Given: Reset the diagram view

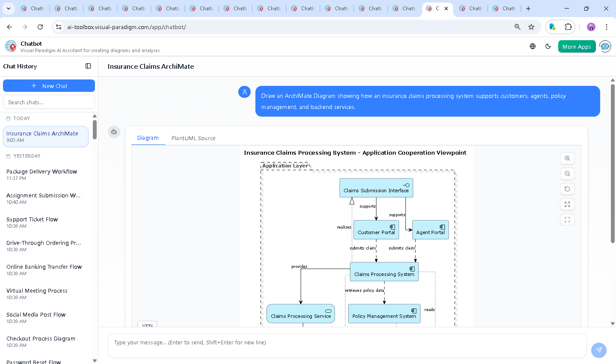Looking at the screenshot, I should [567, 189].
